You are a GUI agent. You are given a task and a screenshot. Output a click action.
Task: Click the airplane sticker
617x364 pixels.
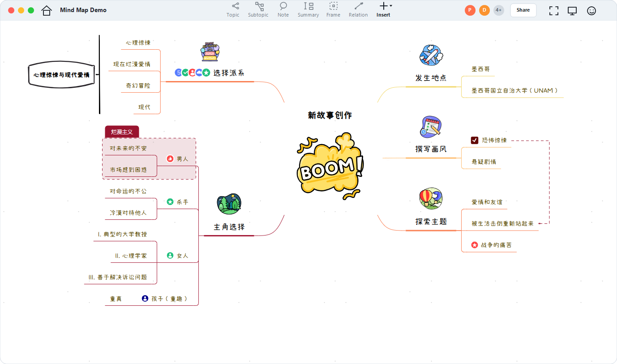431,56
